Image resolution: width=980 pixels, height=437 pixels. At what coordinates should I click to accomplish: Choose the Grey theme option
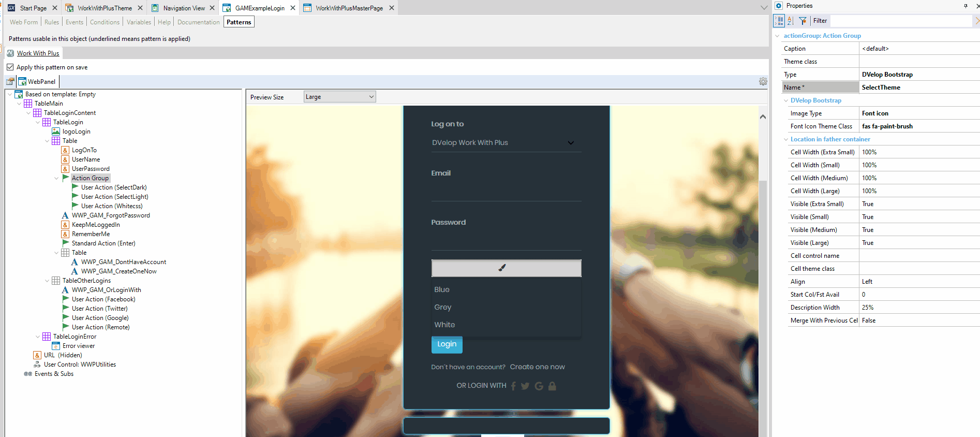pyautogui.click(x=443, y=307)
